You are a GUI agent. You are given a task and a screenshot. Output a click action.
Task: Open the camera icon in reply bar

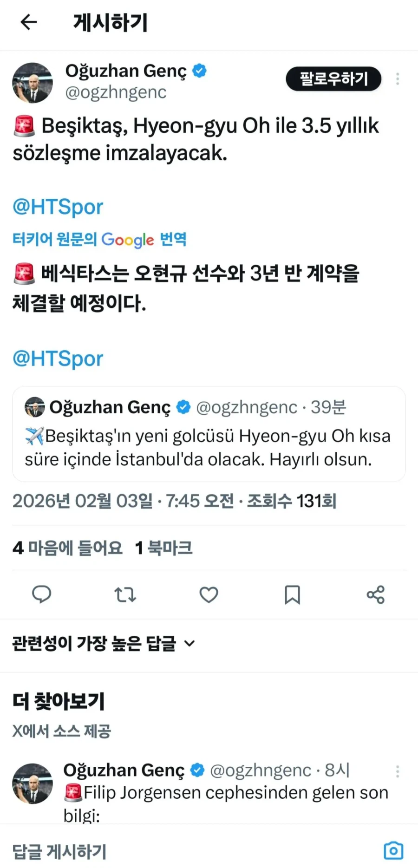pos(393,850)
